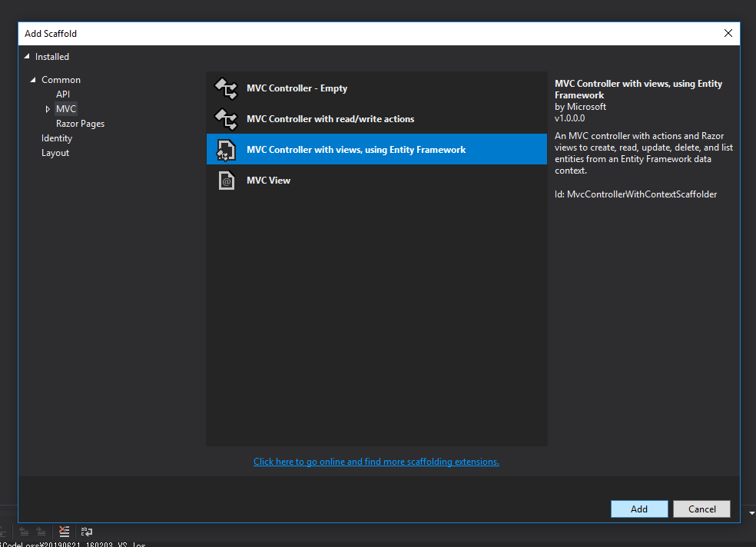Select the API category
The image size is (756, 547).
click(63, 94)
